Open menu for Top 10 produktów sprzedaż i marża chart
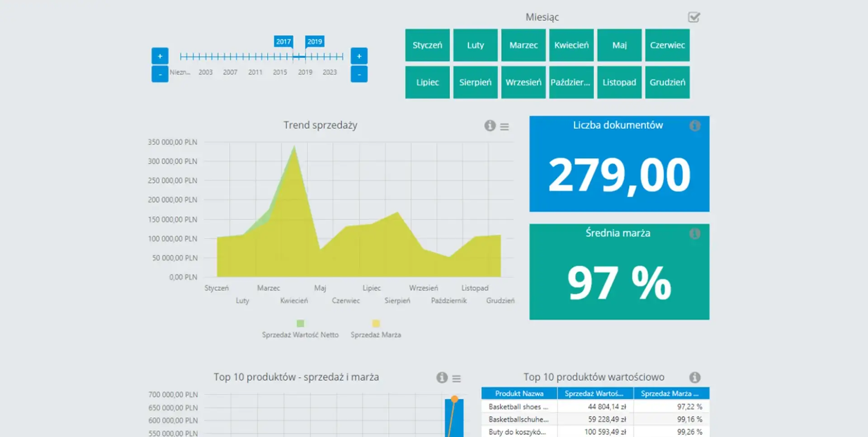This screenshot has height=437, width=868. click(457, 379)
